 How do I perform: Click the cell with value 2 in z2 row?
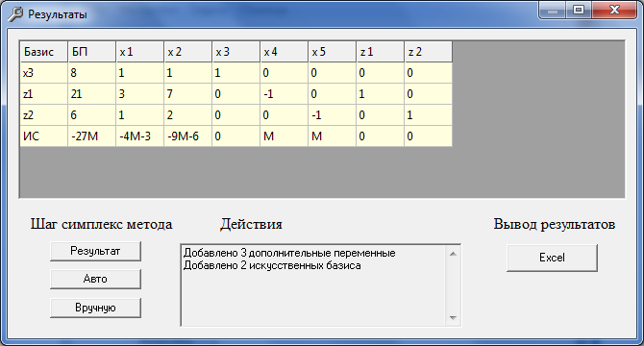(187, 115)
